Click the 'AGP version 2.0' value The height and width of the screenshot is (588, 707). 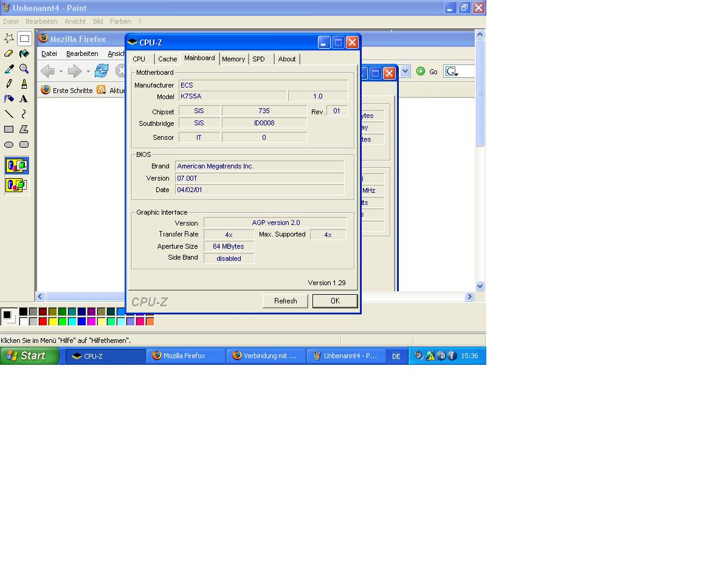275,223
